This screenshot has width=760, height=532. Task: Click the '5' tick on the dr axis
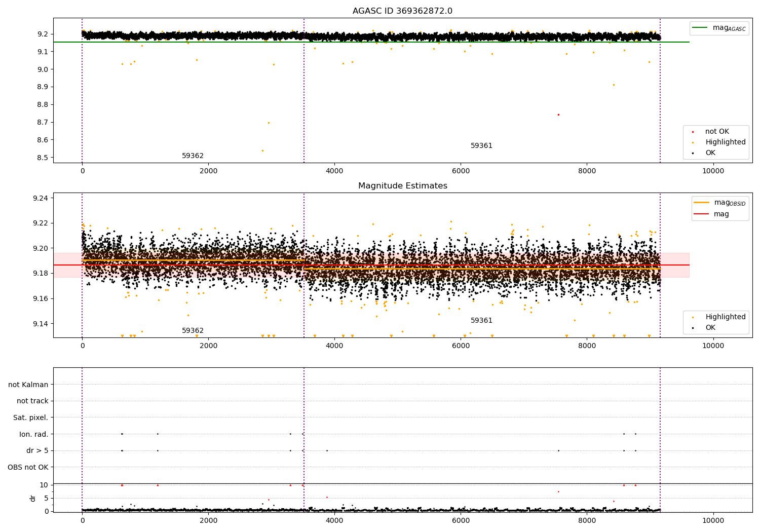click(x=46, y=498)
